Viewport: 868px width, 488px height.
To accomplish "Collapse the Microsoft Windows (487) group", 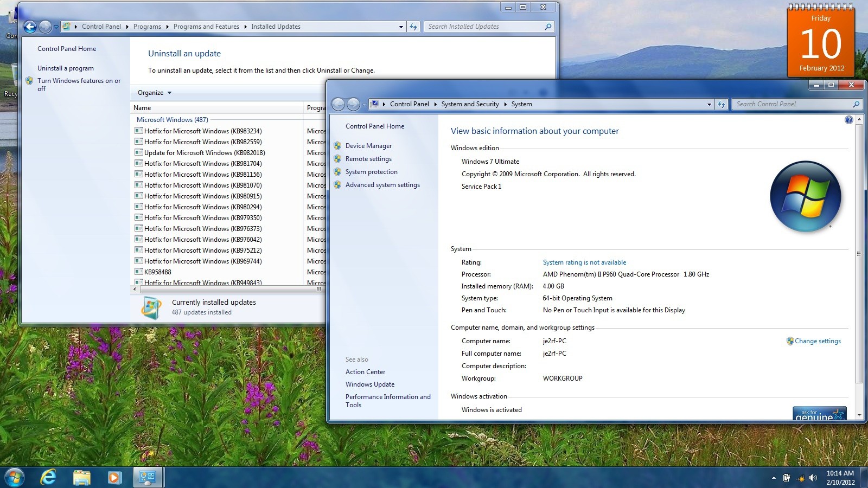I will tap(172, 120).
